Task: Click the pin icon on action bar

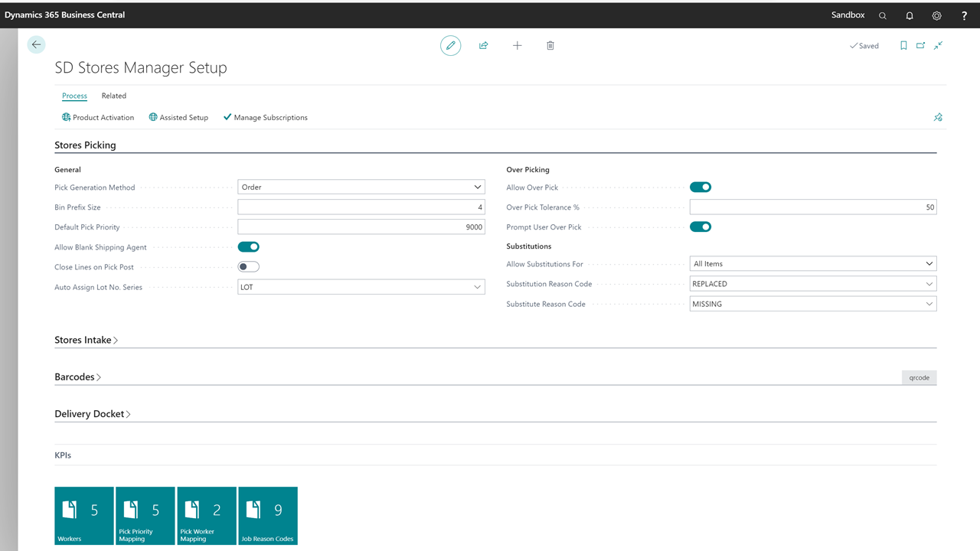Action: click(938, 117)
